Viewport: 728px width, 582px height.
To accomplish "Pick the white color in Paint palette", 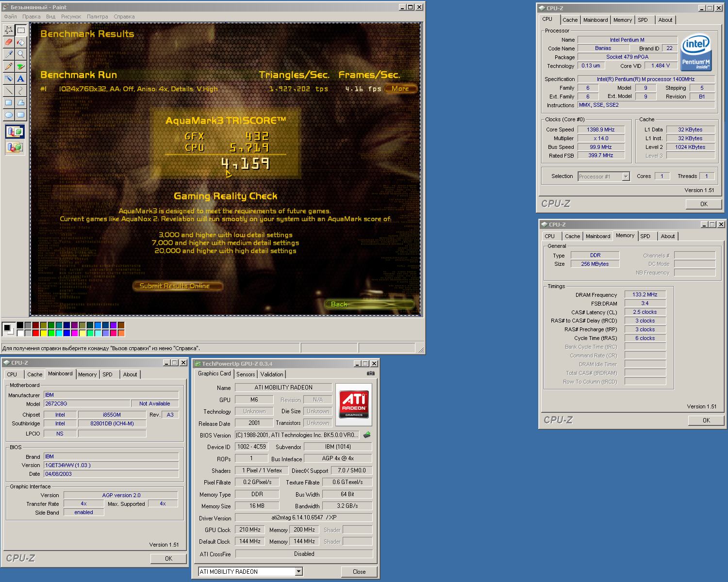I will (20, 333).
